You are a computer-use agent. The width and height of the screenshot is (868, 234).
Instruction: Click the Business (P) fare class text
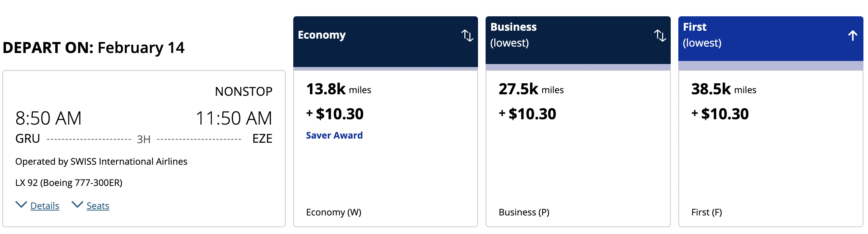pyautogui.click(x=524, y=212)
